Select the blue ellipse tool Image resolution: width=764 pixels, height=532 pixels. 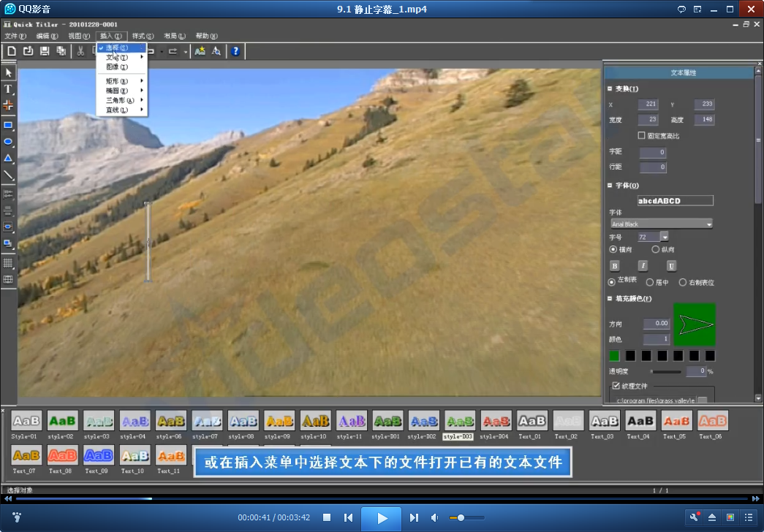[x=8, y=142]
